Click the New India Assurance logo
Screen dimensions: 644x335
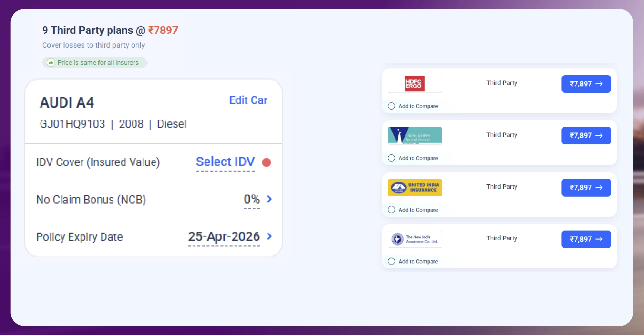point(414,239)
